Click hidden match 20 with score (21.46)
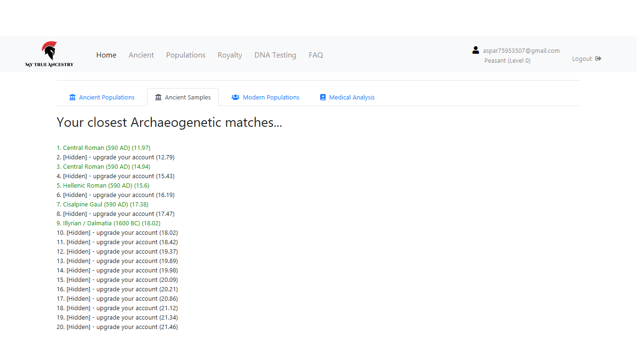Screen dimensions: 644x362 pyautogui.click(x=117, y=327)
